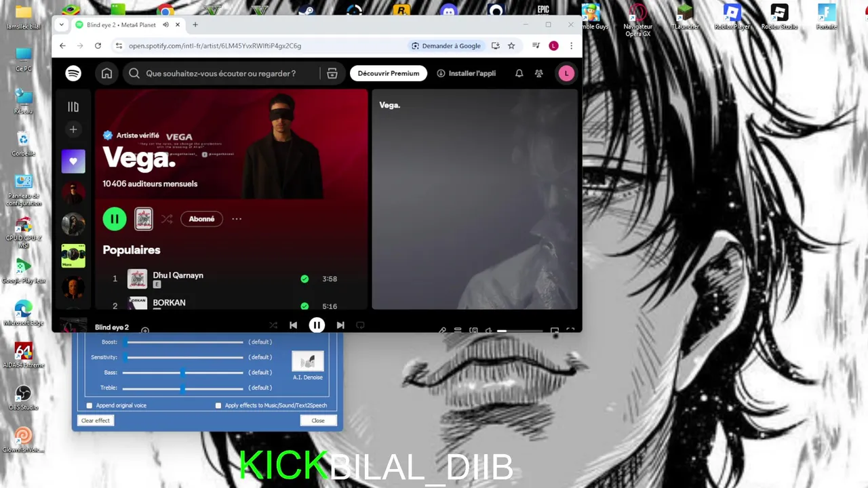Open Chrome three-dot menu

click(571, 45)
